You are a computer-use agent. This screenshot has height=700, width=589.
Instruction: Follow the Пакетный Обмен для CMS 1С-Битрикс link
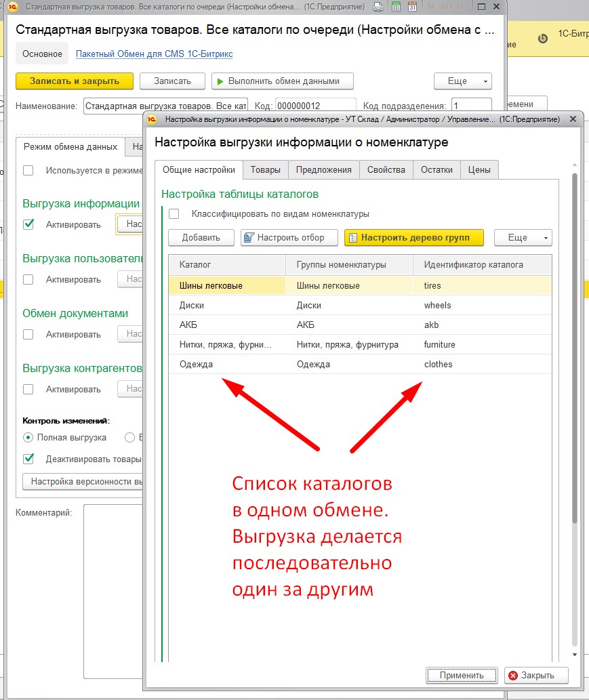coord(154,54)
